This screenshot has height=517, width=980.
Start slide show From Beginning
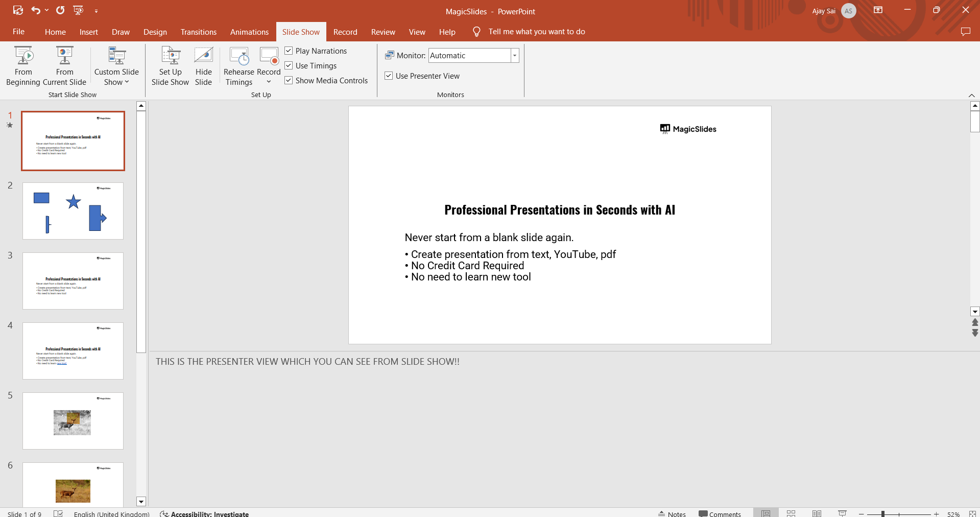point(23,66)
